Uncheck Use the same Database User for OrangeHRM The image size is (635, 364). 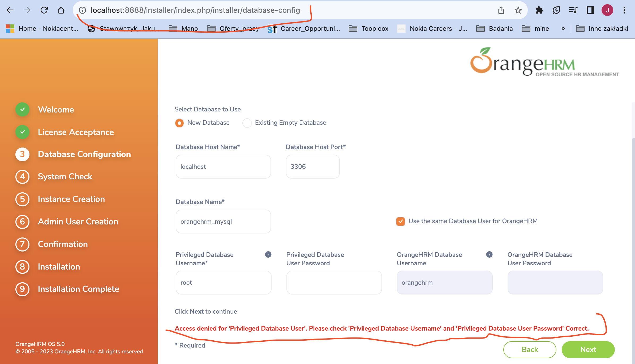click(400, 221)
